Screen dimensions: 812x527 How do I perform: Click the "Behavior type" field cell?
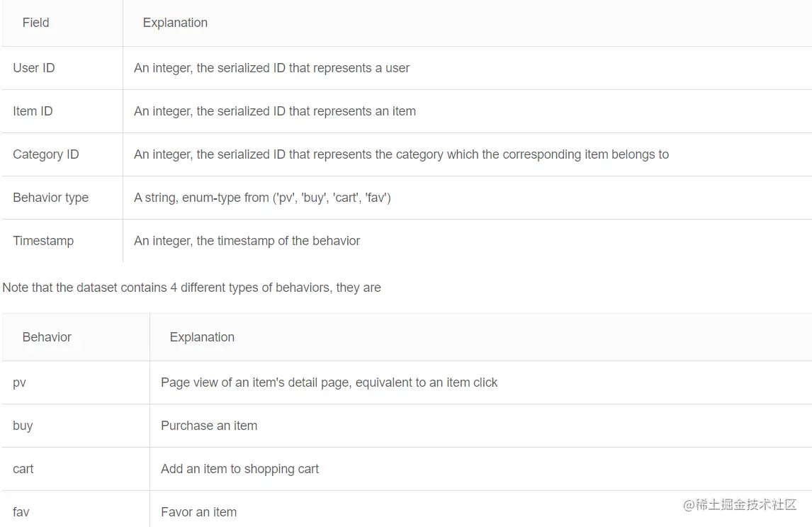coord(51,198)
